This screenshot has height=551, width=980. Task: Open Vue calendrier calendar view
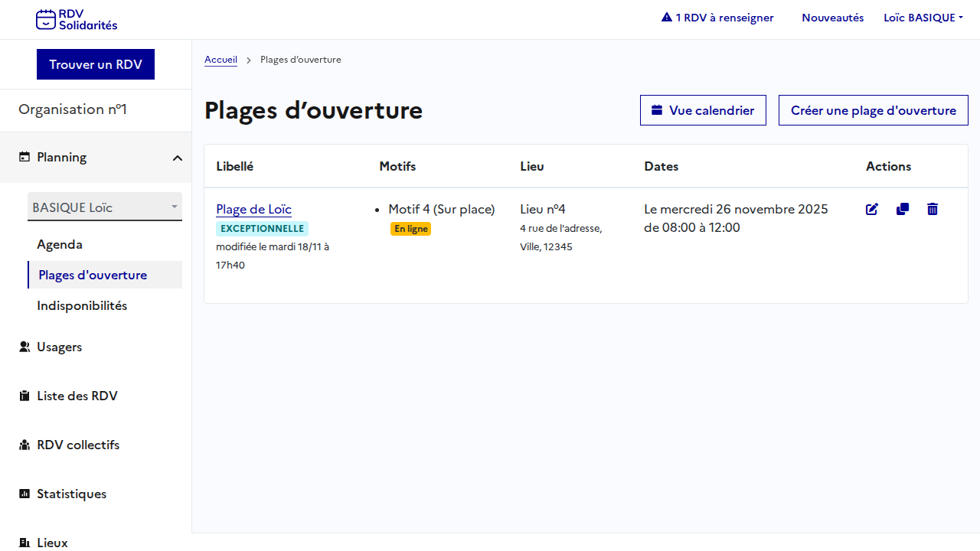703,110
